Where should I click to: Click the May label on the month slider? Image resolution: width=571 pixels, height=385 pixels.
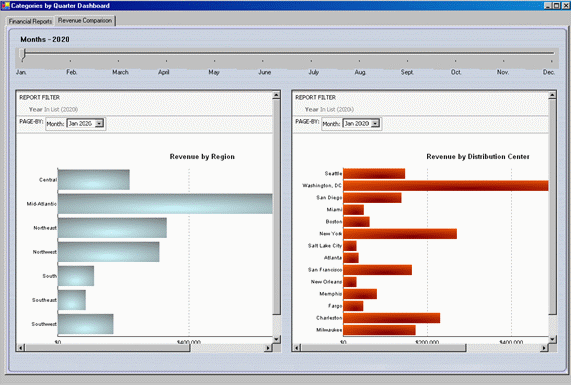[x=214, y=72]
